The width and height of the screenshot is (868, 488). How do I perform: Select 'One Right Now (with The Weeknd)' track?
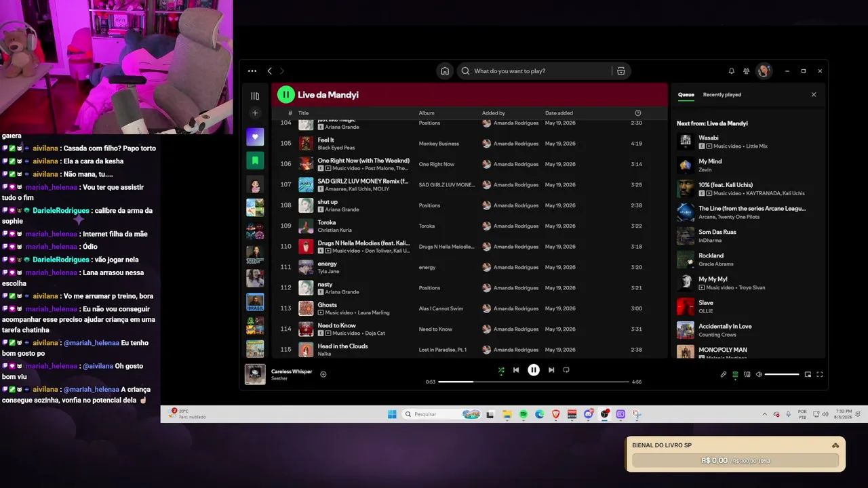(363, 161)
